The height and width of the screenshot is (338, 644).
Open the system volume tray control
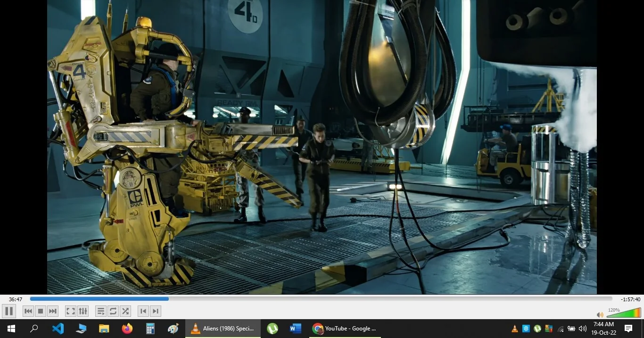[583, 329]
